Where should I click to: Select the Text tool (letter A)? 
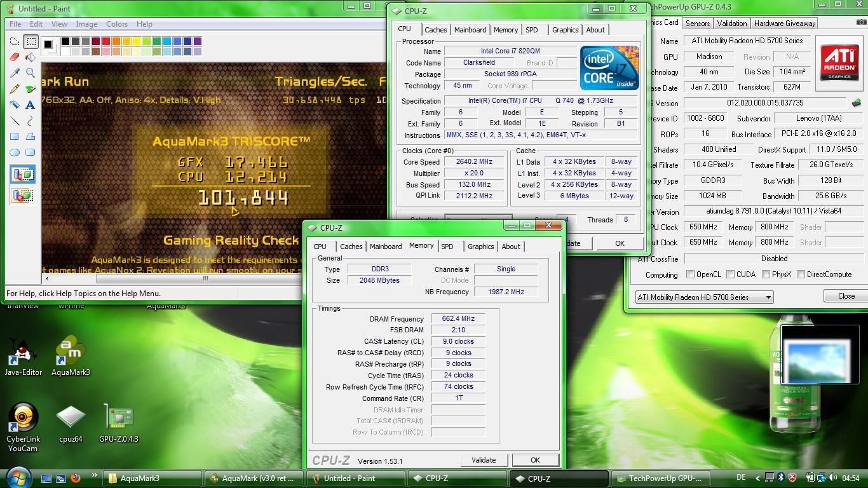tap(30, 105)
